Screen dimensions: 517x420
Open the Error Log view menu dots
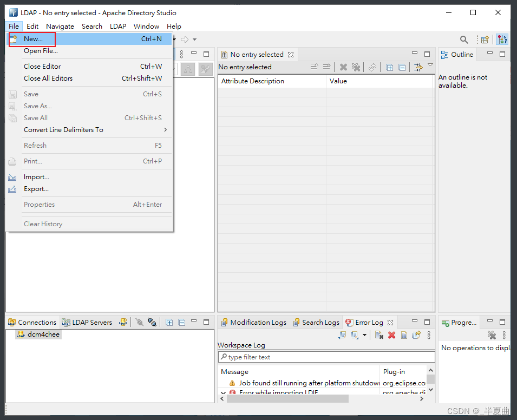pos(429,335)
